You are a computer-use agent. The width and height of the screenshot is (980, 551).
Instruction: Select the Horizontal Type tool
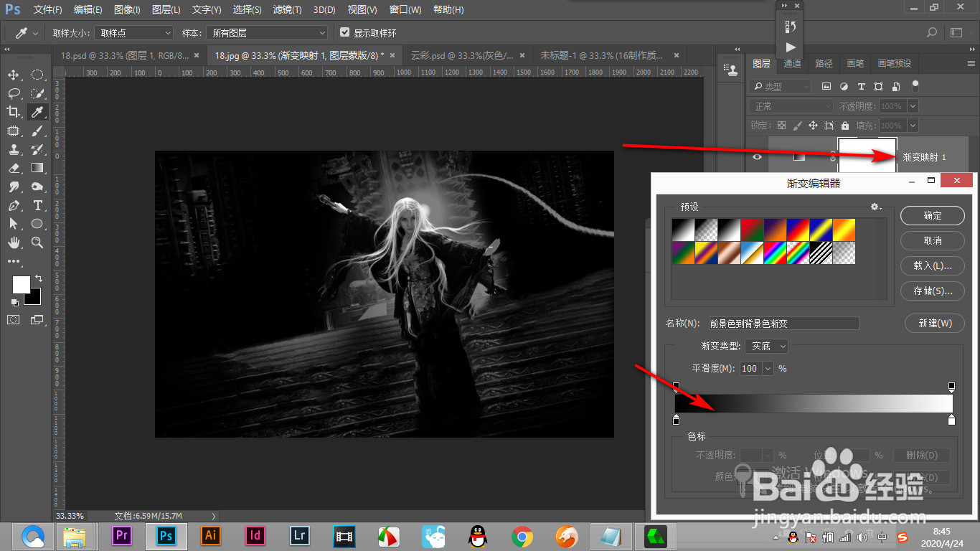37,205
